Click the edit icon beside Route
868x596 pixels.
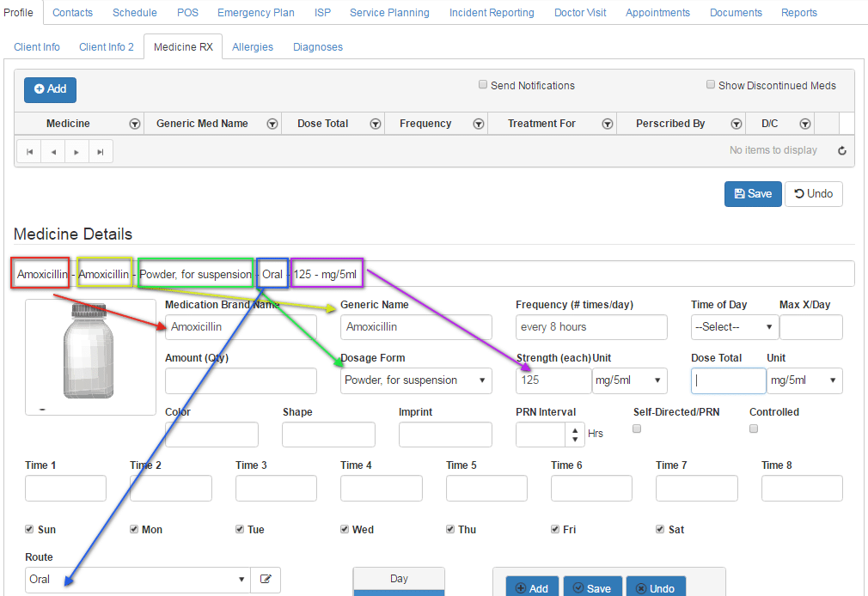coord(266,580)
